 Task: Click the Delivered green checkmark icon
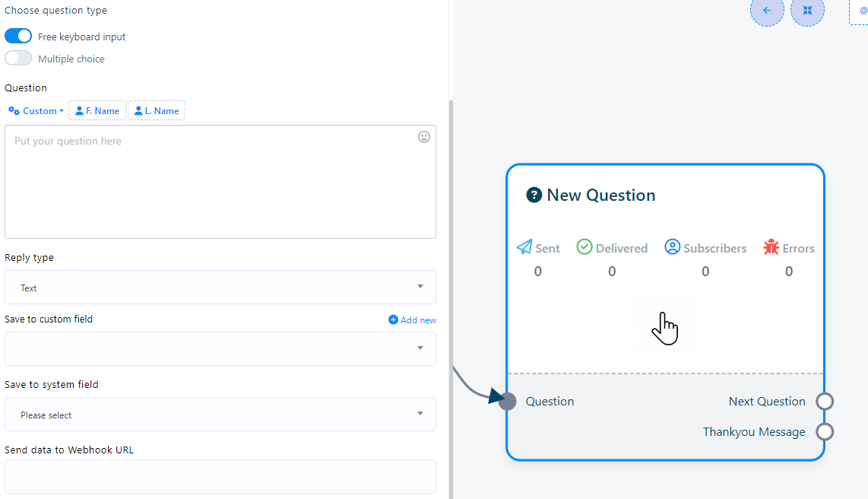pyautogui.click(x=584, y=246)
